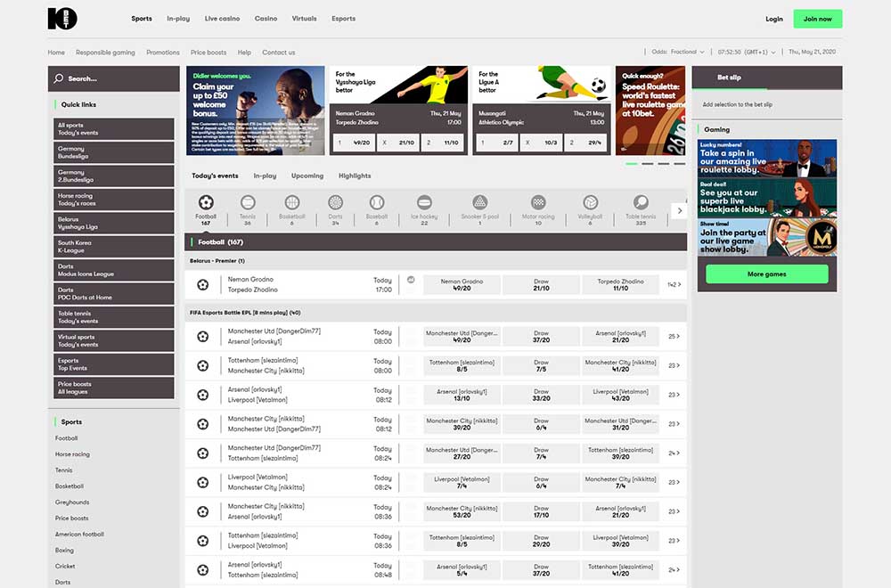The height and width of the screenshot is (588, 891).
Task: Click live stream icon for Neman Grodno match
Action: (x=411, y=280)
